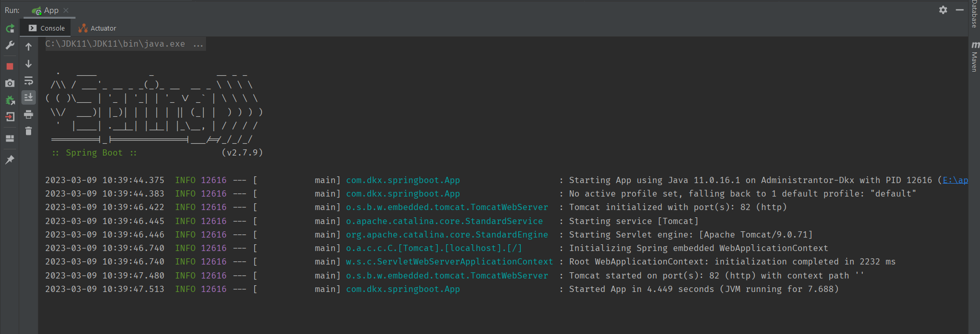Rerun the App with the green rerun icon
The width and height of the screenshot is (980, 334).
(10, 29)
